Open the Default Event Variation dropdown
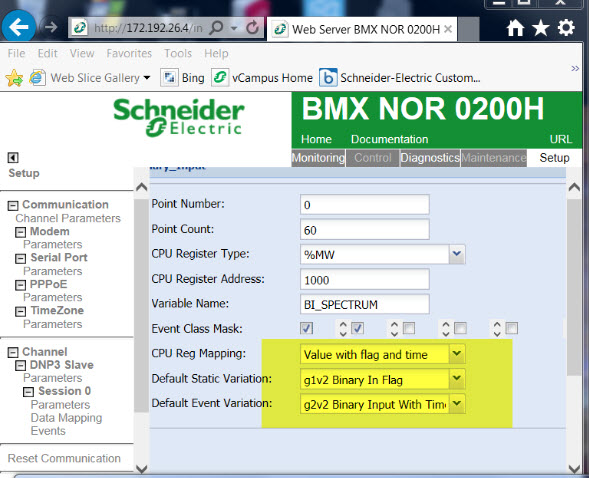 pyautogui.click(x=457, y=404)
